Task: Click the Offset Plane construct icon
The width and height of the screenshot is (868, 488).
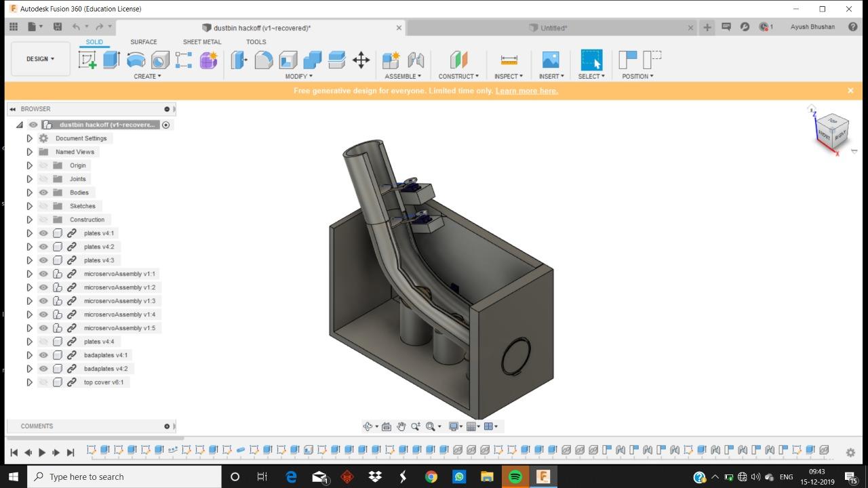Action: coord(458,60)
